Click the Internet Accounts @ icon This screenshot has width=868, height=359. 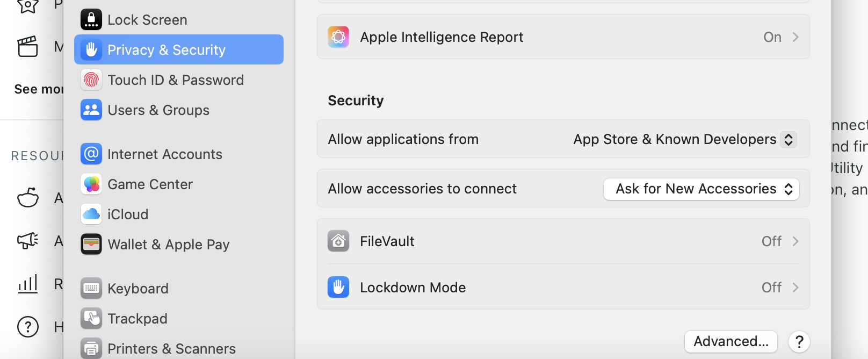click(91, 154)
